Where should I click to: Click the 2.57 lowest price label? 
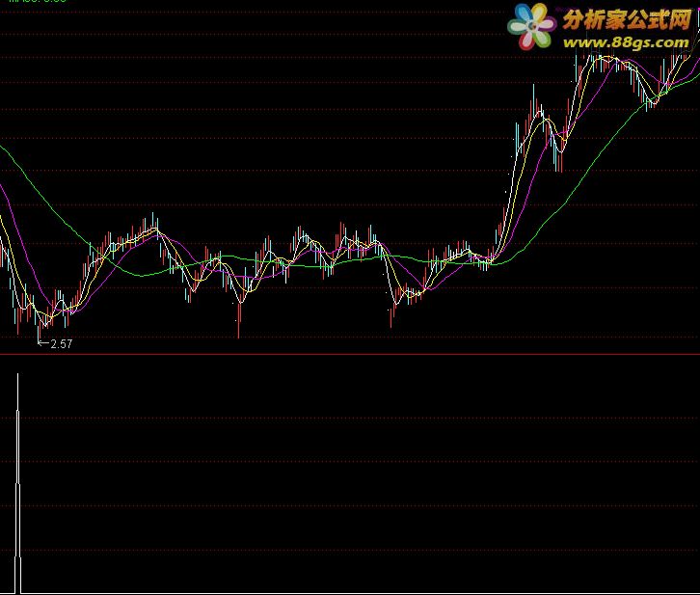(61, 343)
